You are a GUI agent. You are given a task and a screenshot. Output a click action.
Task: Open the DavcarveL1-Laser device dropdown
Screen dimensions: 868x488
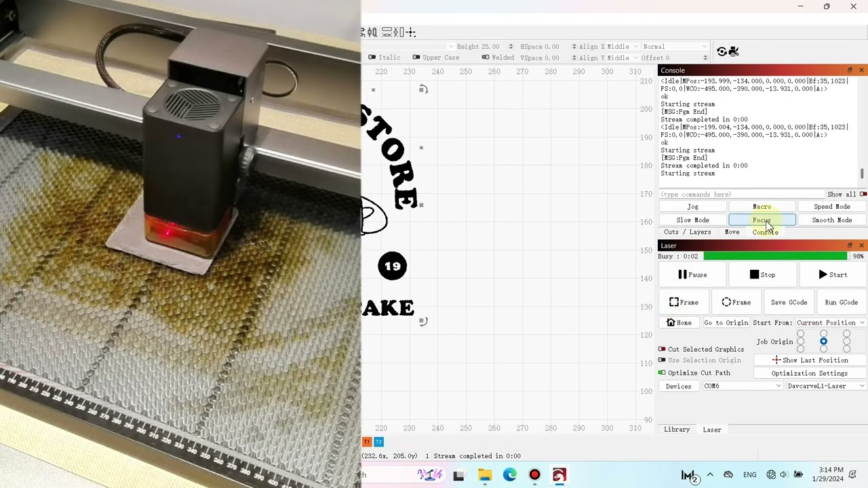(826, 386)
